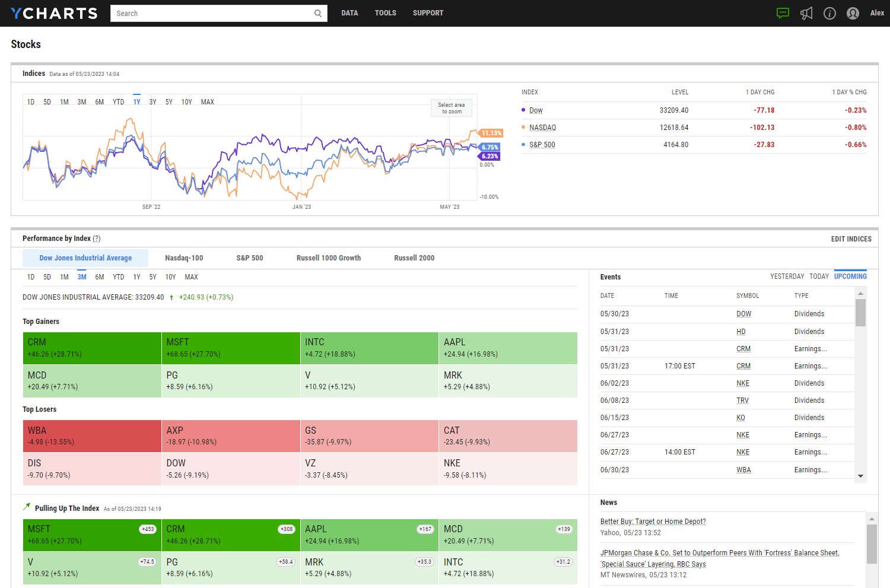Switch events filter to TODAY
The height and width of the screenshot is (588, 890).
[819, 276]
